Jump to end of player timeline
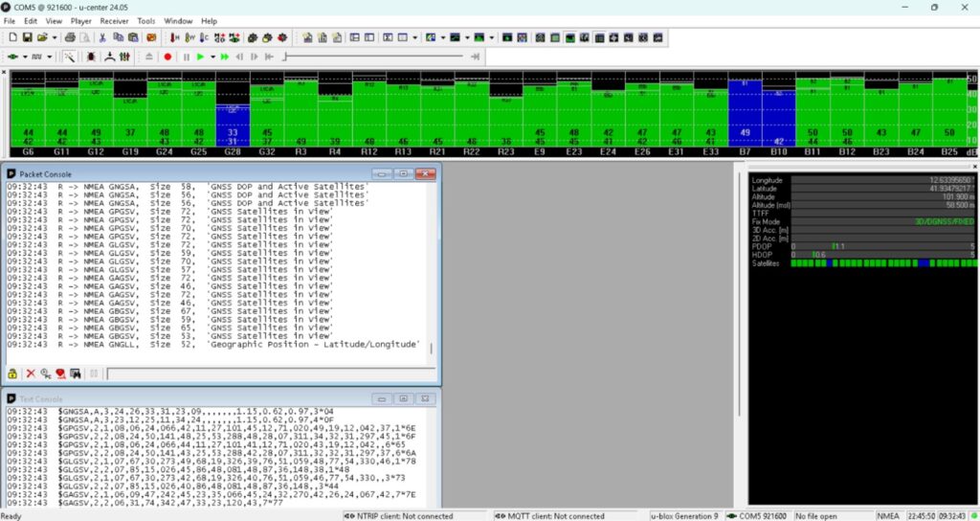980x521 pixels. point(475,57)
